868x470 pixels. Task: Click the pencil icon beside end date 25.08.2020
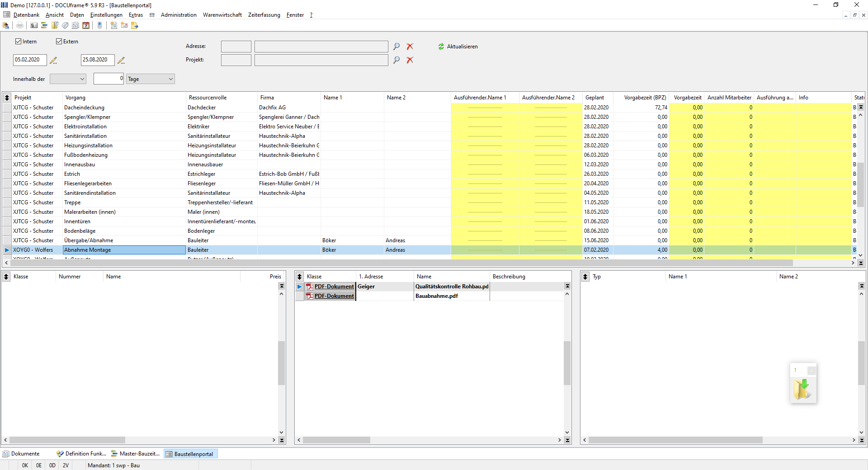121,60
